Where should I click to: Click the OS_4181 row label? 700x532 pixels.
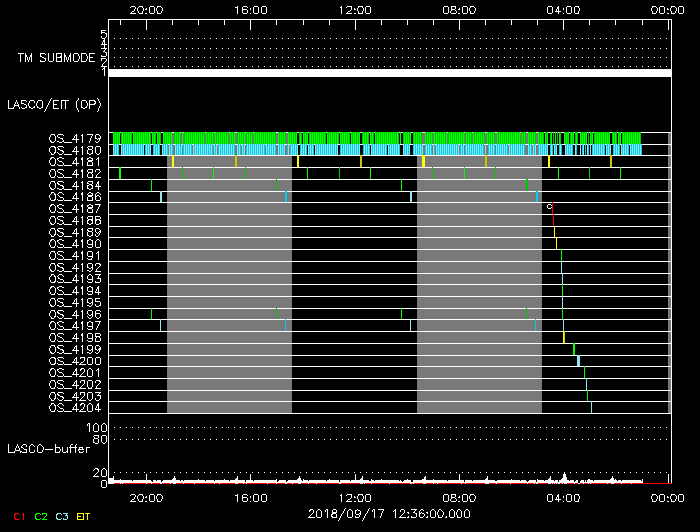pos(74,161)
